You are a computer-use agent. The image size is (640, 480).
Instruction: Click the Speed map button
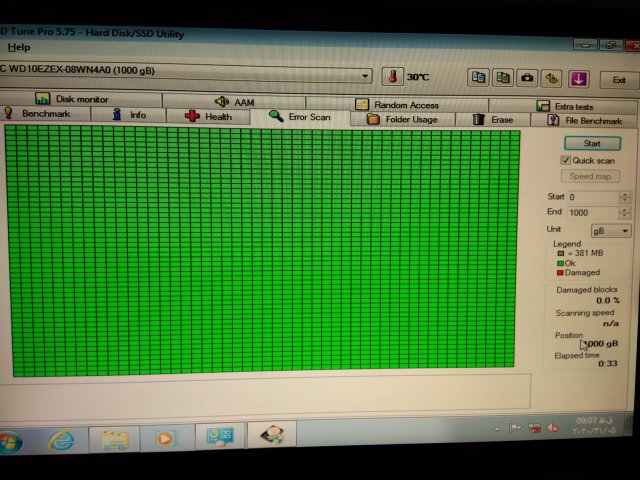(590, 176)
